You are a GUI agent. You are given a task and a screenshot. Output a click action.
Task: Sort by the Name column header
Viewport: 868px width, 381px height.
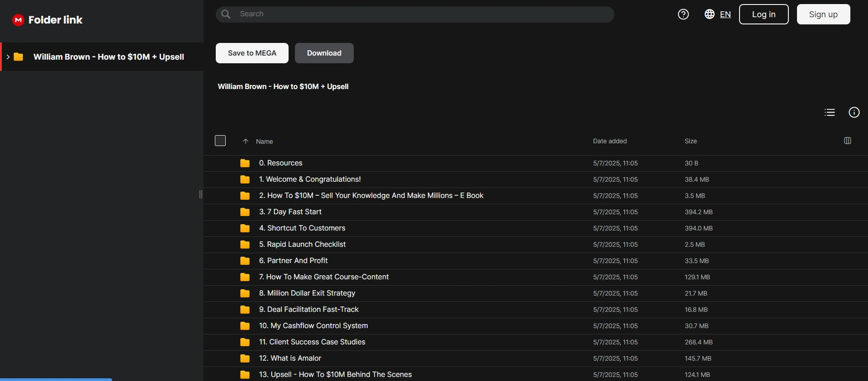point(264,141)
